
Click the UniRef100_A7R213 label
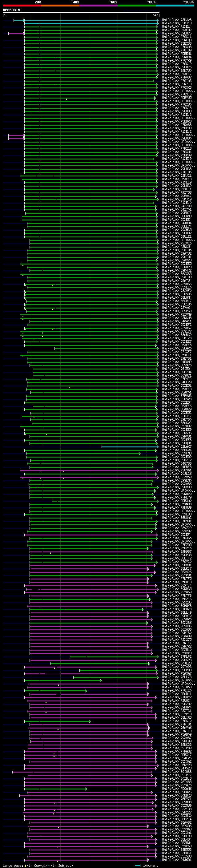point(176,149)
